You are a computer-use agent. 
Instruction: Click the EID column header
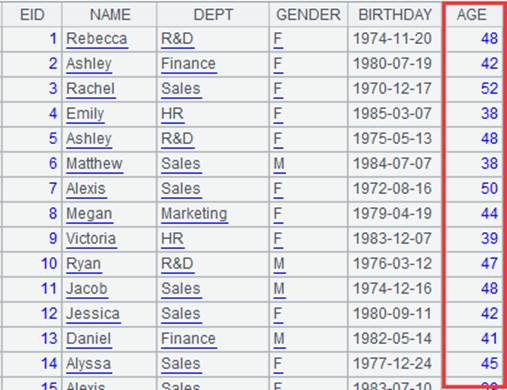32,15
